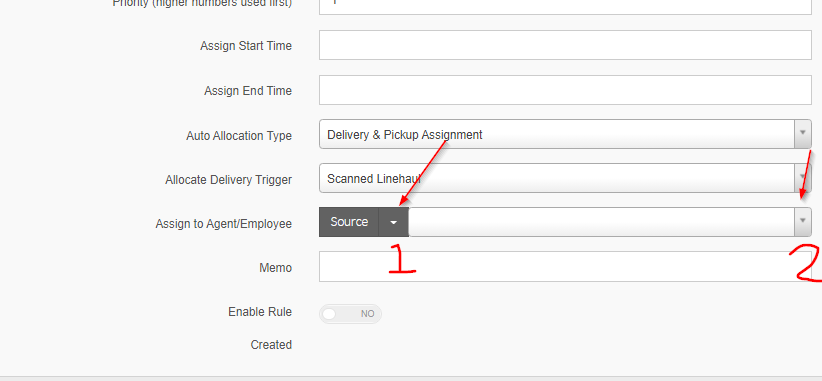
Task: Click the Assign Start Time label
Action: click(246, 46)
